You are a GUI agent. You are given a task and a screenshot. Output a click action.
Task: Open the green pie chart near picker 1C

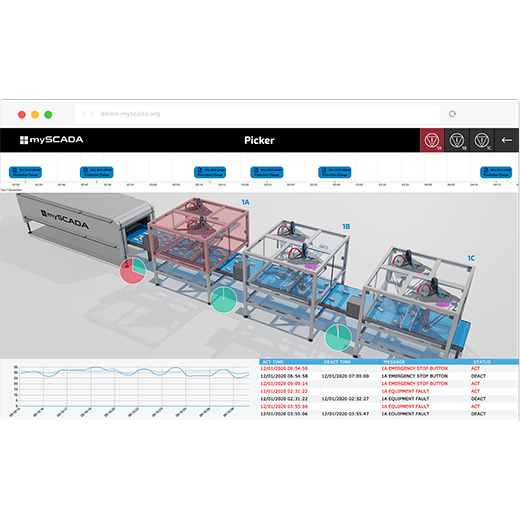point(338,337)
